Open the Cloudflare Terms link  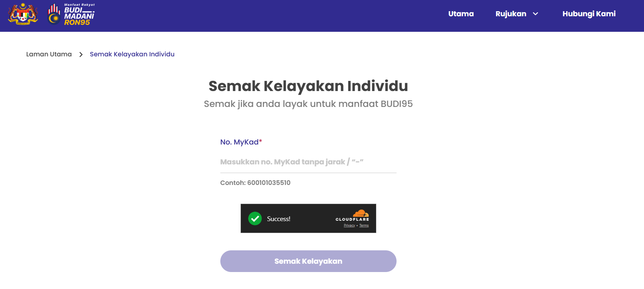[x=364, y=225]
